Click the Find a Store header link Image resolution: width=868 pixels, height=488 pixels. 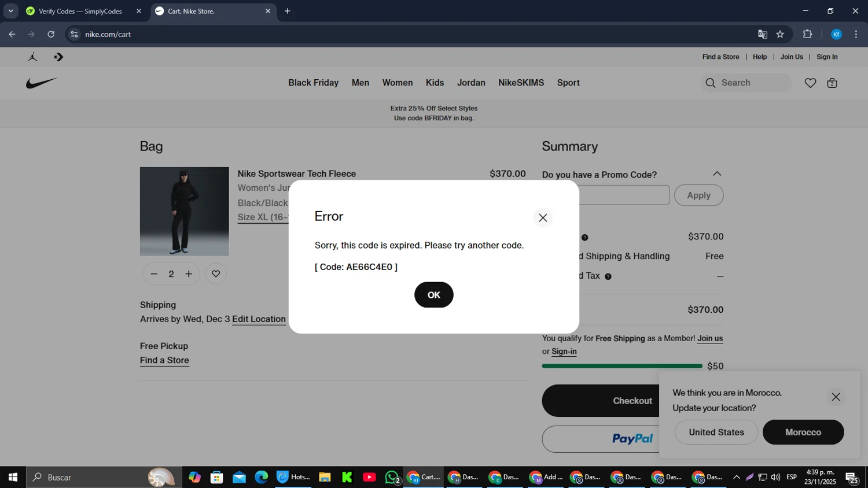coord(720,57)
